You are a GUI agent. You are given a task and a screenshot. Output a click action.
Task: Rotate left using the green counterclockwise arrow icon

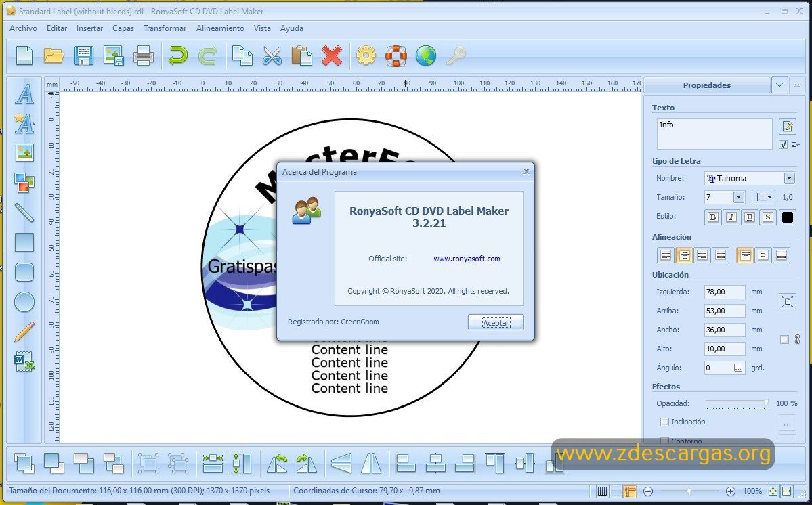[277, 462]
